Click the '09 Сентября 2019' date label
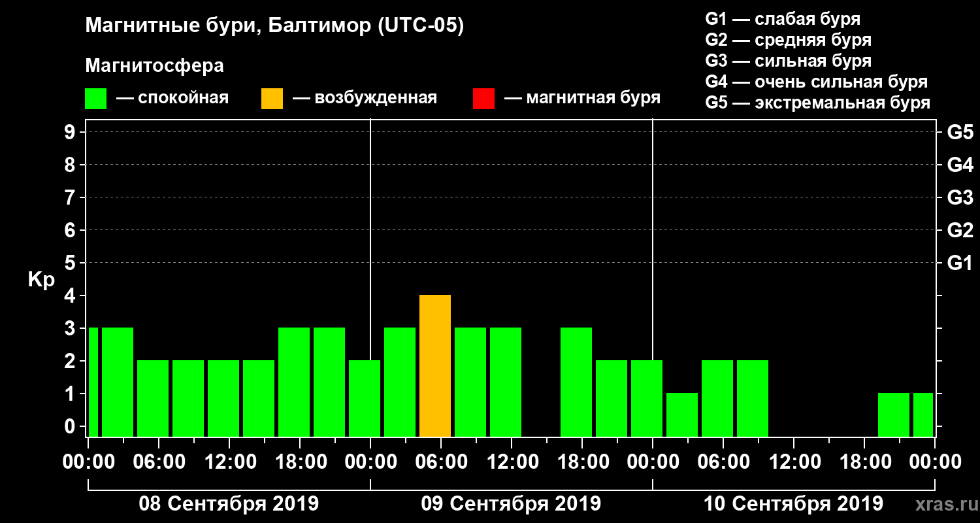980x523 pixels. coord(511,503)
